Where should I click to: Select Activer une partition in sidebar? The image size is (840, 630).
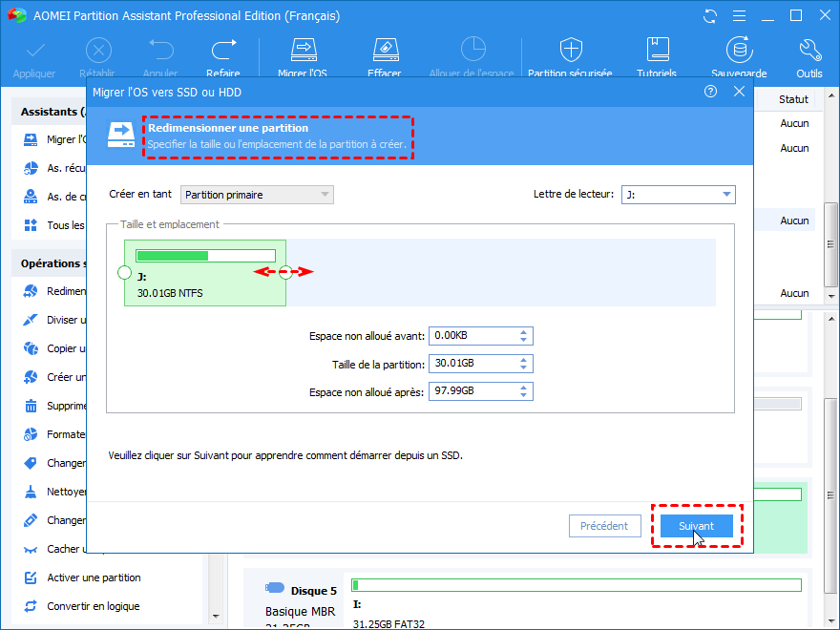tap(82, 577)
